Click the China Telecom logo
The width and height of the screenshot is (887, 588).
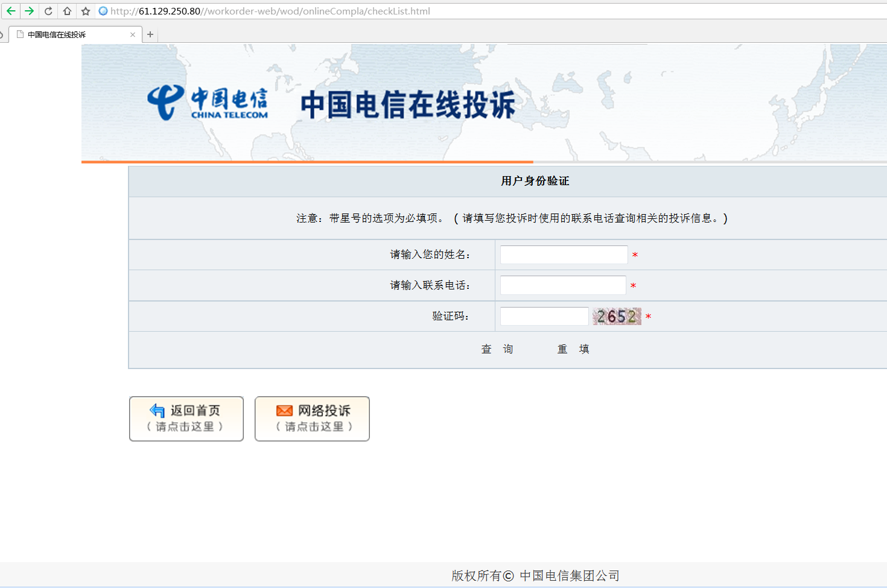[x=208, y=103]
